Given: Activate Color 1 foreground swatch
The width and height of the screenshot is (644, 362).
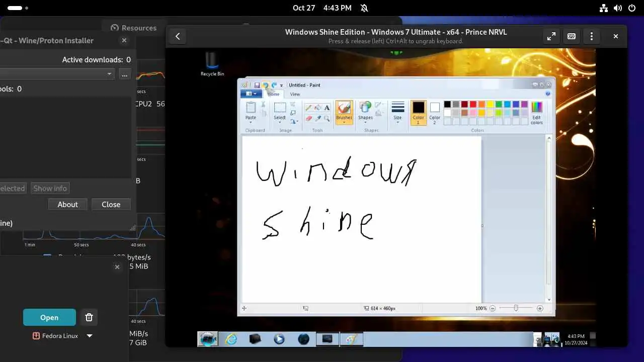Looking at the screenshot, I should tap(418, 113).
